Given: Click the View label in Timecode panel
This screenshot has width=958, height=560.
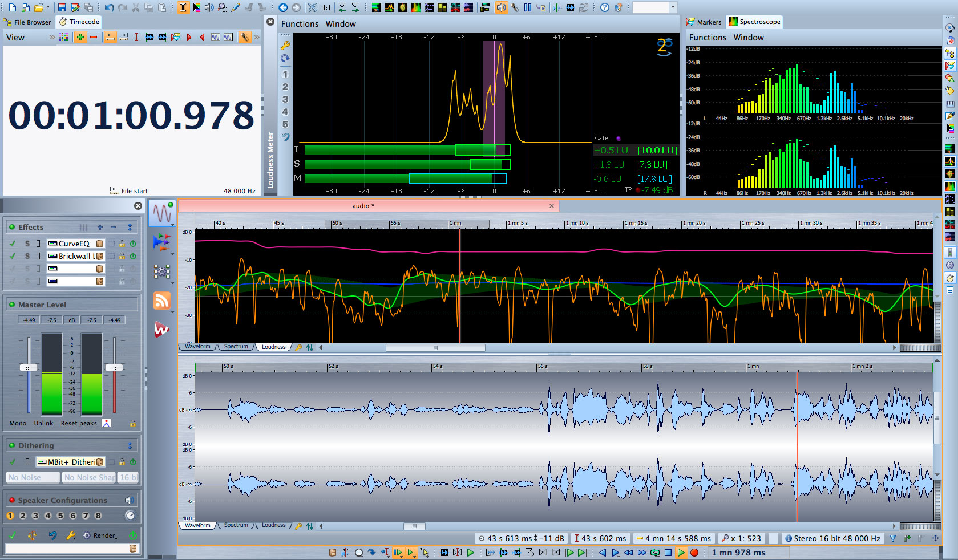Looking at the screenshot, I should (x=15, y=38).
